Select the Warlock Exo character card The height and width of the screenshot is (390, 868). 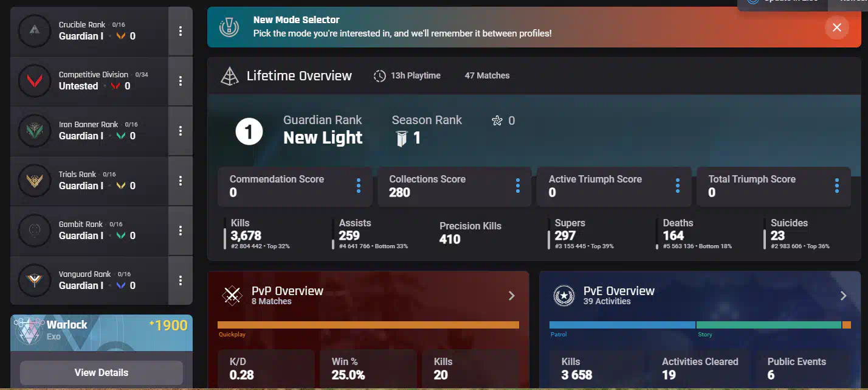(101, 332)
